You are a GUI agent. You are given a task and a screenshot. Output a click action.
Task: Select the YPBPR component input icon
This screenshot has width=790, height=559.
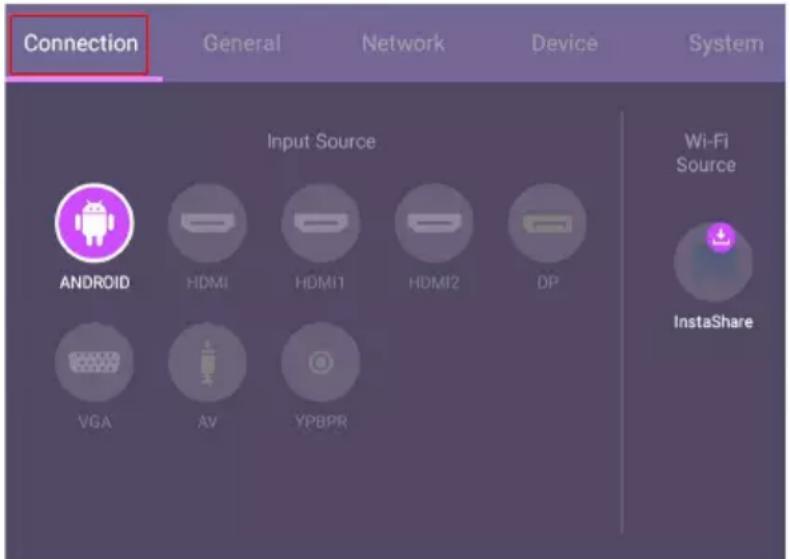(x=320, y=362)
